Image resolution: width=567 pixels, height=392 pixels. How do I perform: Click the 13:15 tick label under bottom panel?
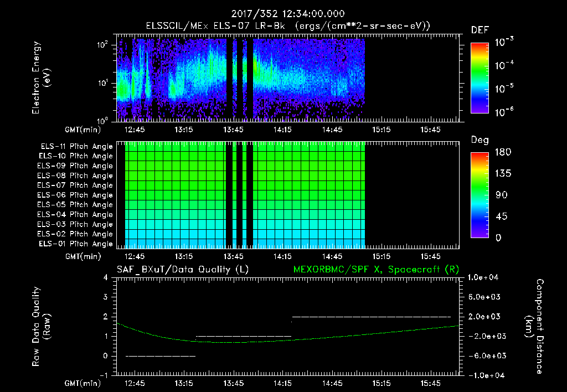coord(184,383)
